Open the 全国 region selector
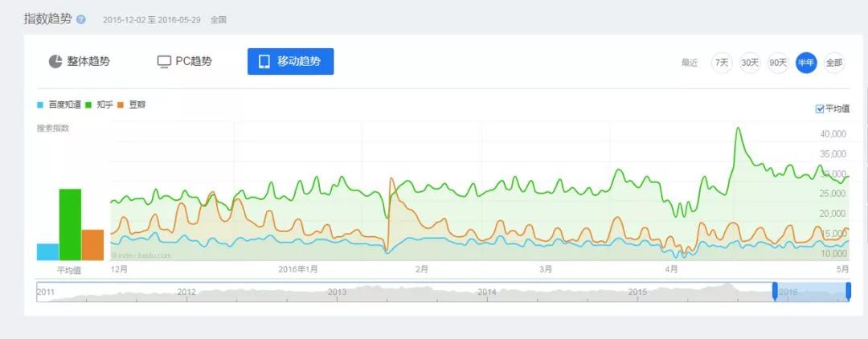 (219, 20)
